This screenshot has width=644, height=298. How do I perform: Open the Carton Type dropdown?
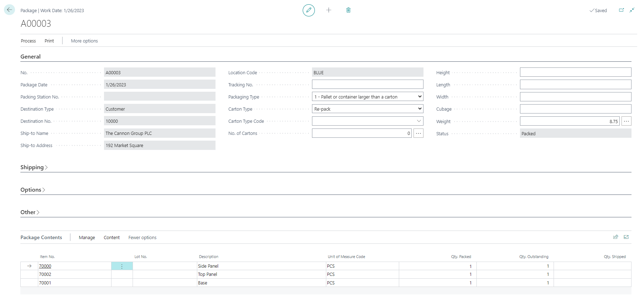click(367, 109)
